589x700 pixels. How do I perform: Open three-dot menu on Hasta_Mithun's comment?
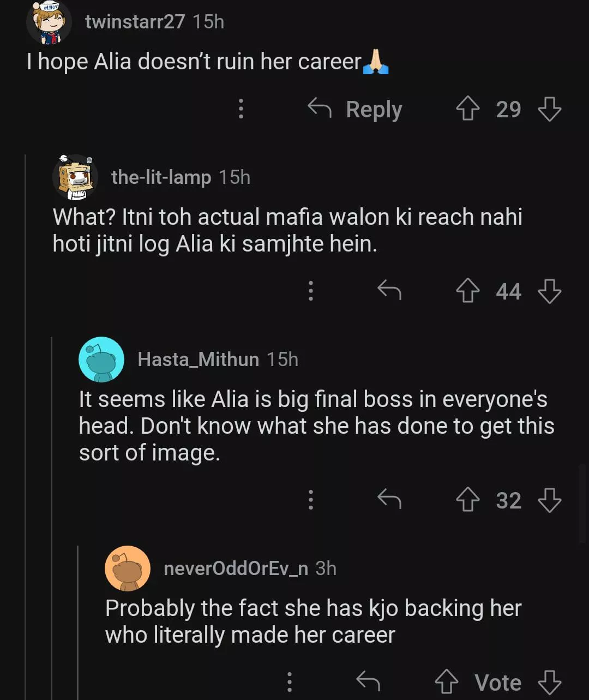click(x=310, y=499)
